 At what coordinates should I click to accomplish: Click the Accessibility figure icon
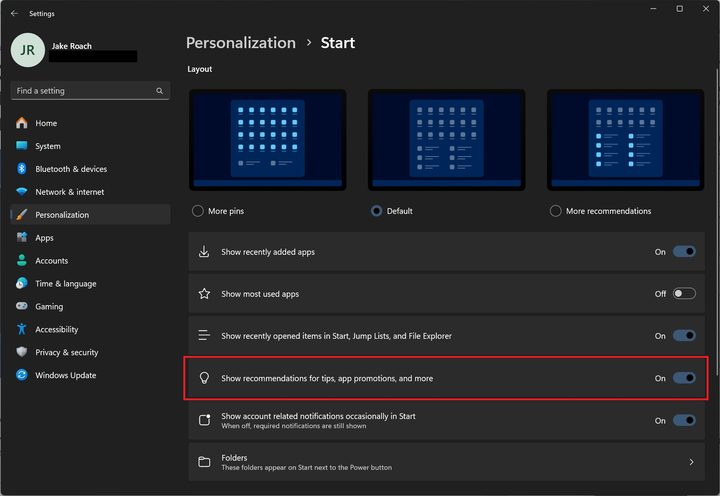pyautogui.click(x=22, y=329)
